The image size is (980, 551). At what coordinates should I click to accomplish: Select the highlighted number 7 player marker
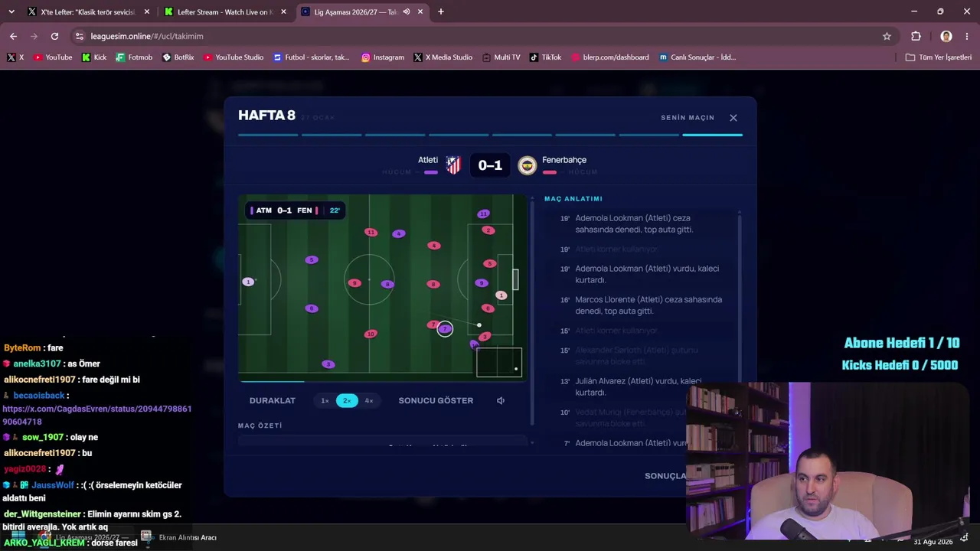coord(445,329)
